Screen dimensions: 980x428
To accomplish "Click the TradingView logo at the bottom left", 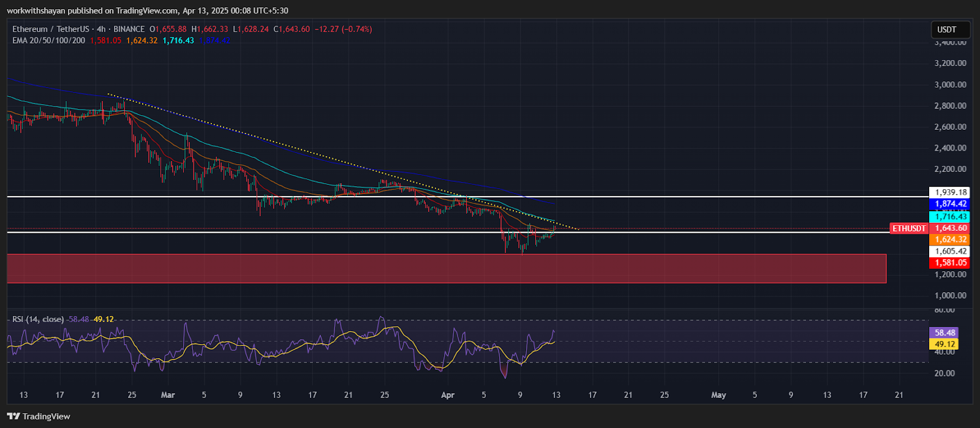I will coord(40,416).
